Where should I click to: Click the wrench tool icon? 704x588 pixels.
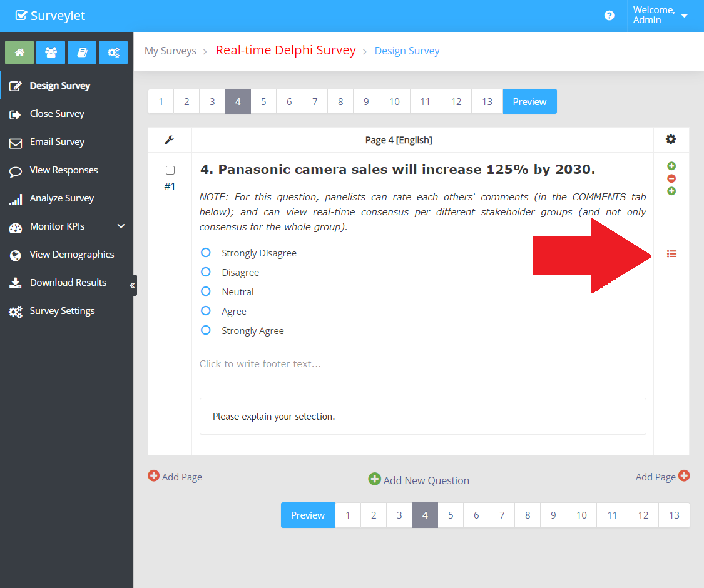tap(170, 139)
